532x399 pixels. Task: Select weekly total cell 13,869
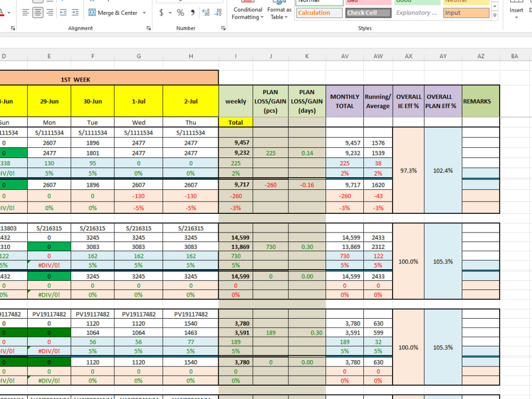[x=236, y=247]
